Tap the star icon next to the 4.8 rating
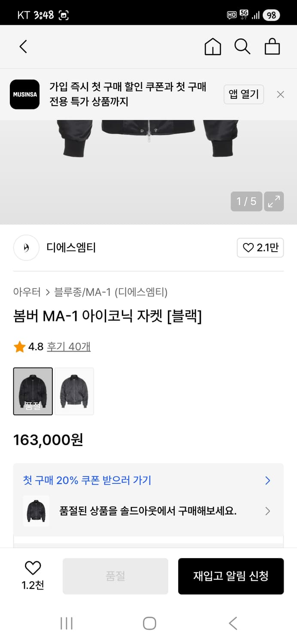The height and width of the screenshot is (644, 297). click(19, 346)
